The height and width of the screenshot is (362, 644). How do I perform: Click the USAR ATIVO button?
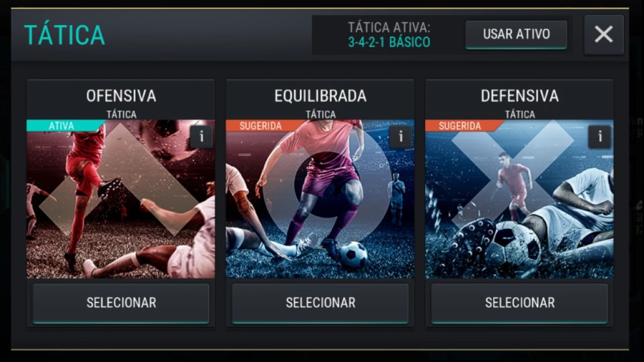pos(516,35)
